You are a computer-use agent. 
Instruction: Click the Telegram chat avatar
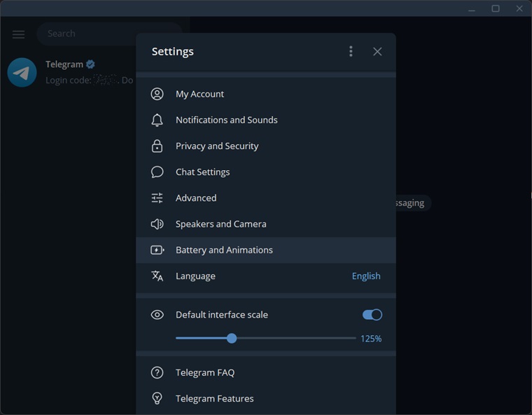(x=22, y=72)
